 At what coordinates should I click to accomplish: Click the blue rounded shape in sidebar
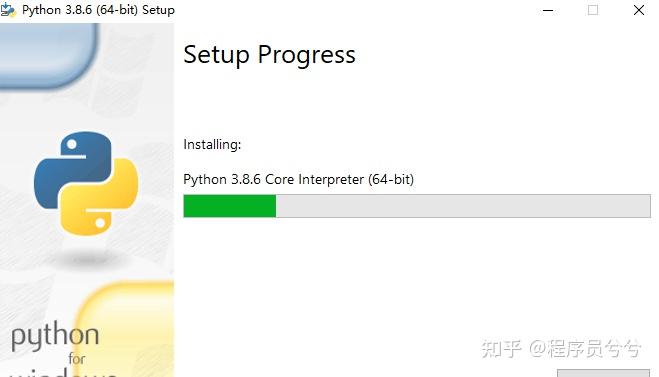click(48, 55)
